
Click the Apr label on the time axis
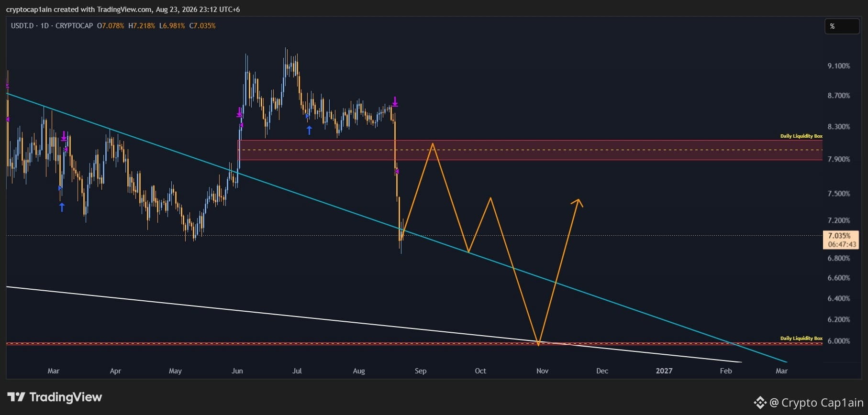[115, 371]
